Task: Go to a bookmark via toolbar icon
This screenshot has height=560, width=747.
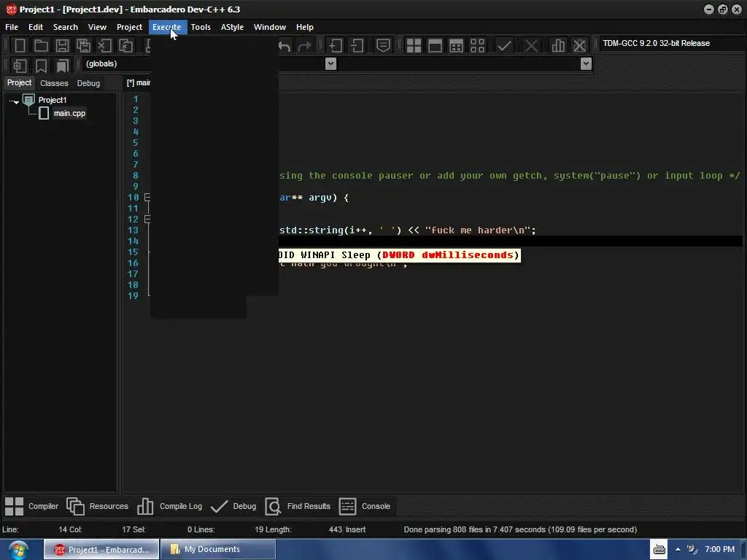Action: tap(62, 66)
